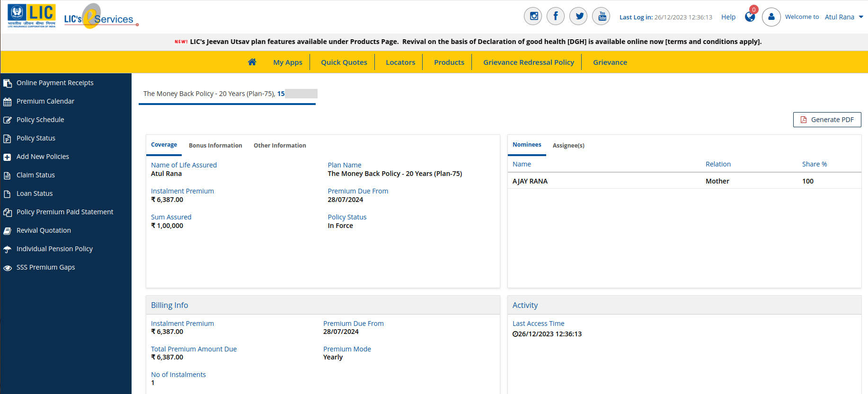
Task: Open the Quick Quotes menu
Action: point(344,62)
